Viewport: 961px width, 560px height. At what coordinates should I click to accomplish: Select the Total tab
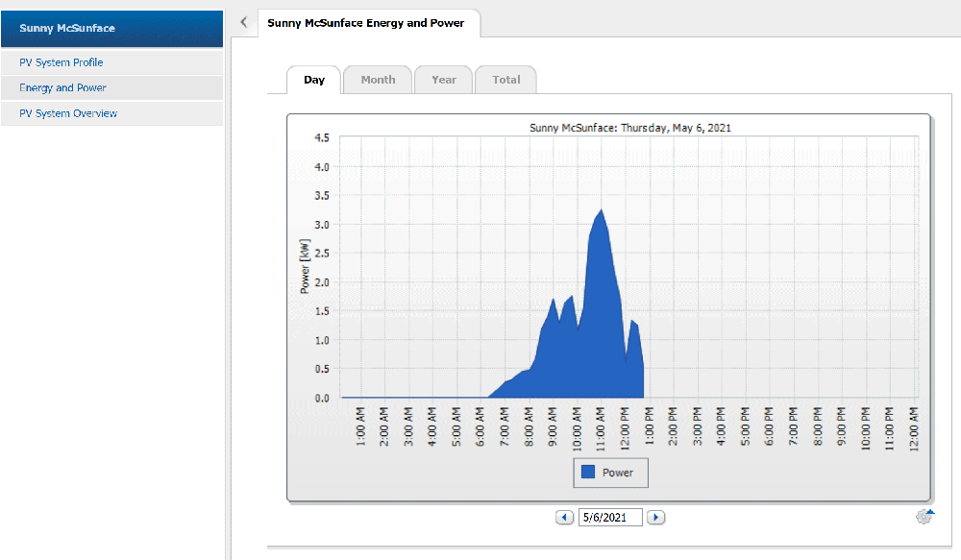(505, 80)
